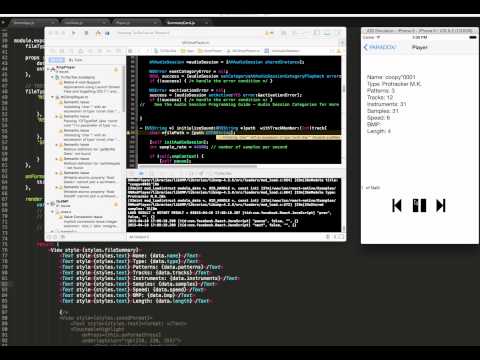Go back to PARADOX list in simulator
The width and height of the screenshot is (480, 360).
pyautogui.click(x=380, y=47)
